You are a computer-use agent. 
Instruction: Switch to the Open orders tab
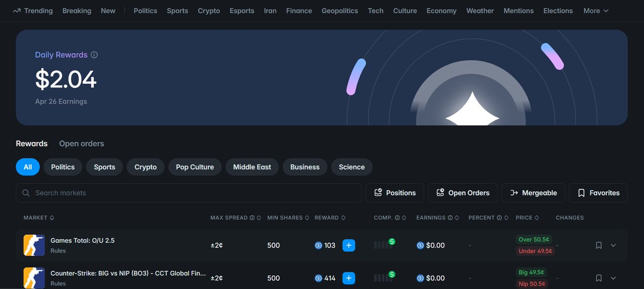pyautogui.click(x=82, y=144)
